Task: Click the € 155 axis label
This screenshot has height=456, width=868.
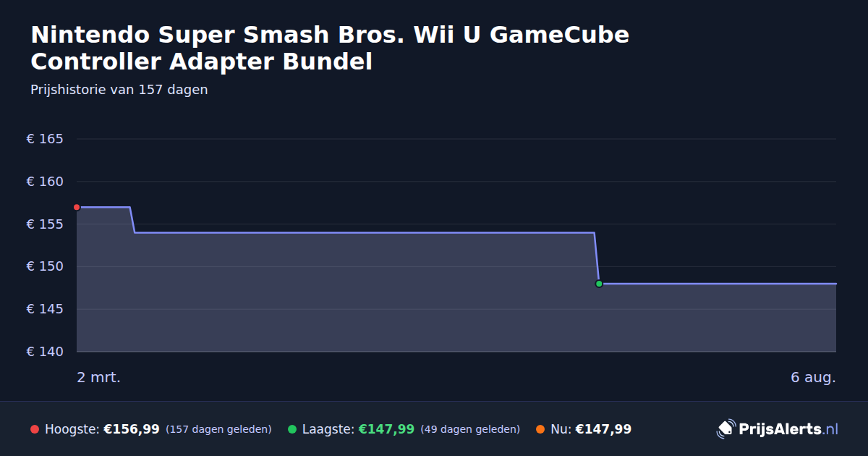Action: [45, 224]
